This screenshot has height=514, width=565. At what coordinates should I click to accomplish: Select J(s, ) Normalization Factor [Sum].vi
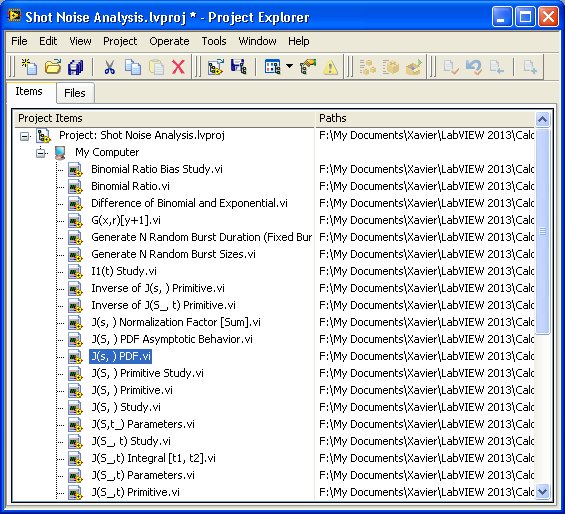point(176,322)
